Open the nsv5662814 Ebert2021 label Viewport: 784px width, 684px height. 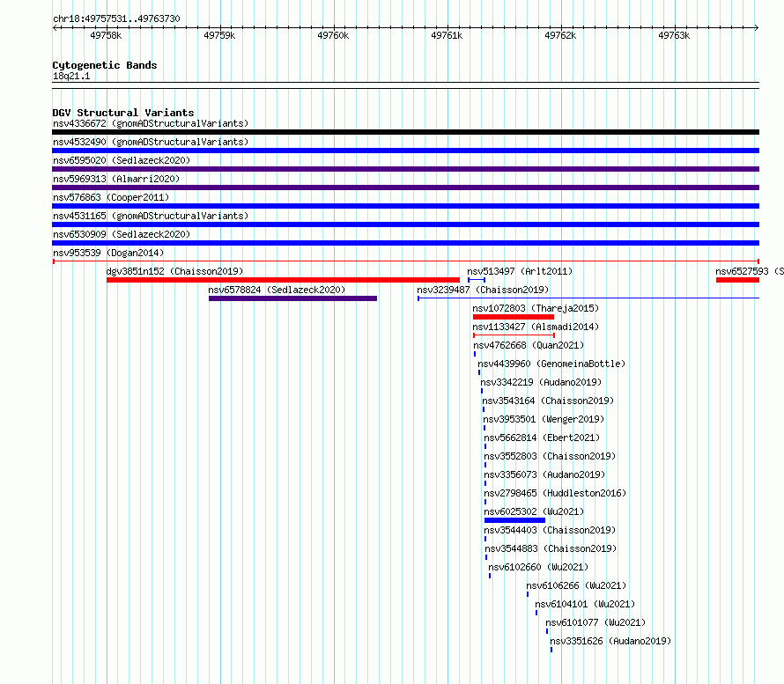(x=542, y=438)
